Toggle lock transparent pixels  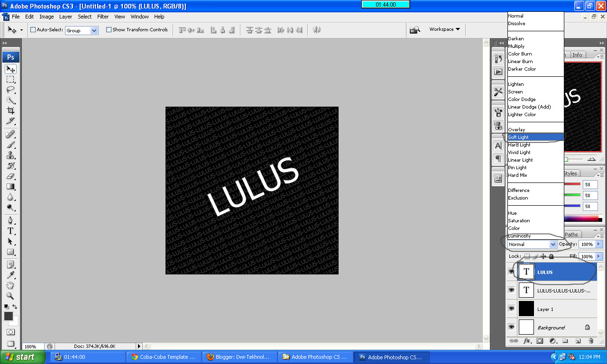pyautogui.click(x=527, y=256)
